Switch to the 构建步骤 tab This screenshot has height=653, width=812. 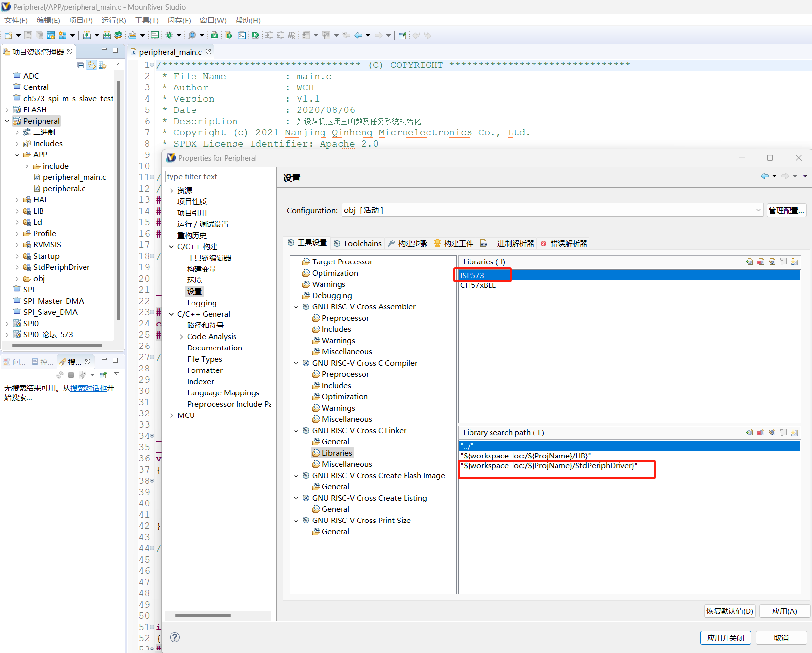pos(407,243)
